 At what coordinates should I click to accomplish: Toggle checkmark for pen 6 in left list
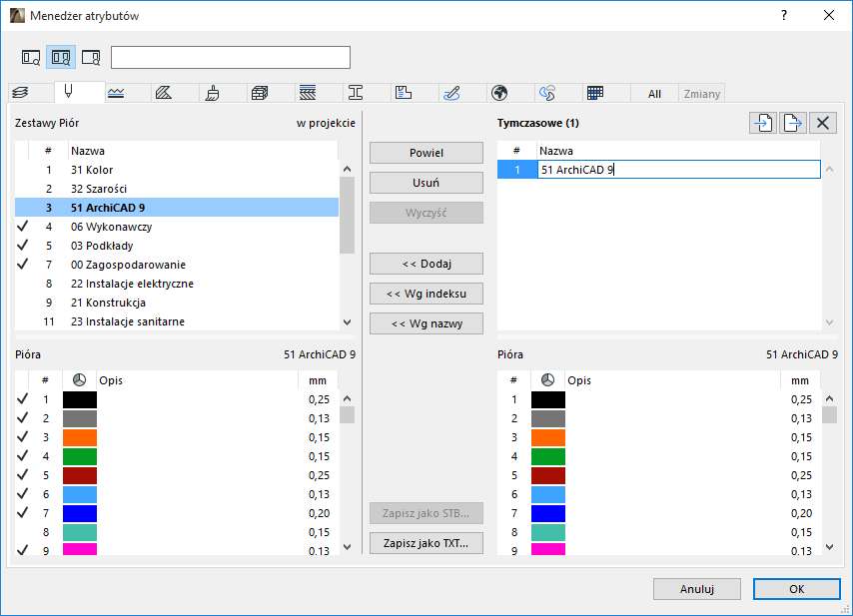(x=22, y=493)
